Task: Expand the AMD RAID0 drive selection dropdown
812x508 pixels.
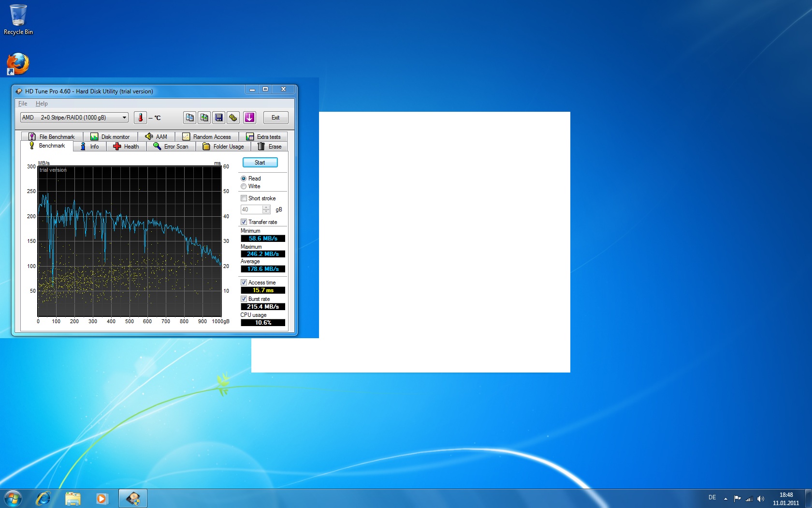Action: 124,118
